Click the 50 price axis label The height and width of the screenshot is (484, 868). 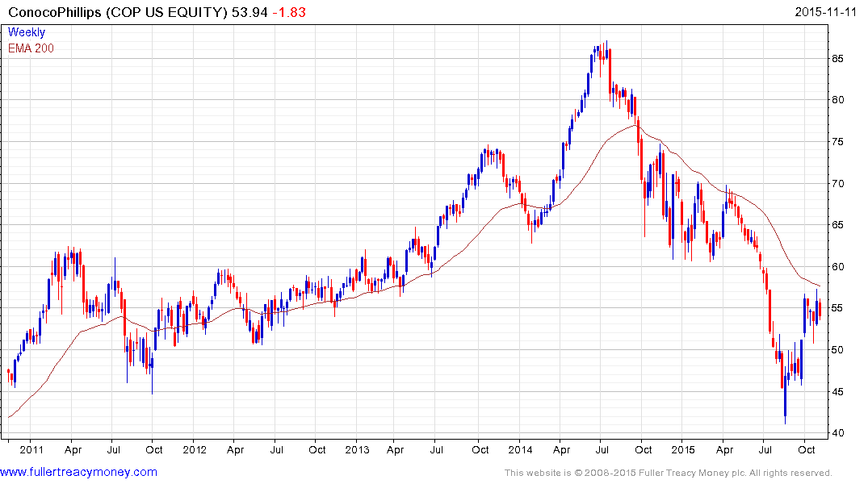pos(837,349)
